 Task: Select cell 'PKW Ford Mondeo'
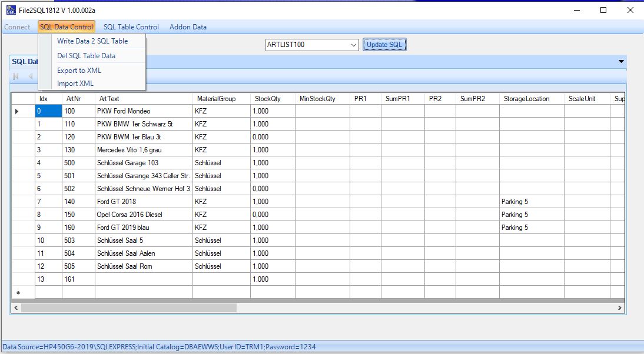pos(144,111)
